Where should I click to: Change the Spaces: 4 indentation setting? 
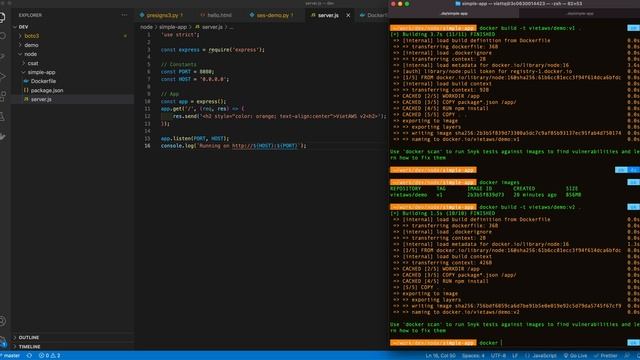473,356
